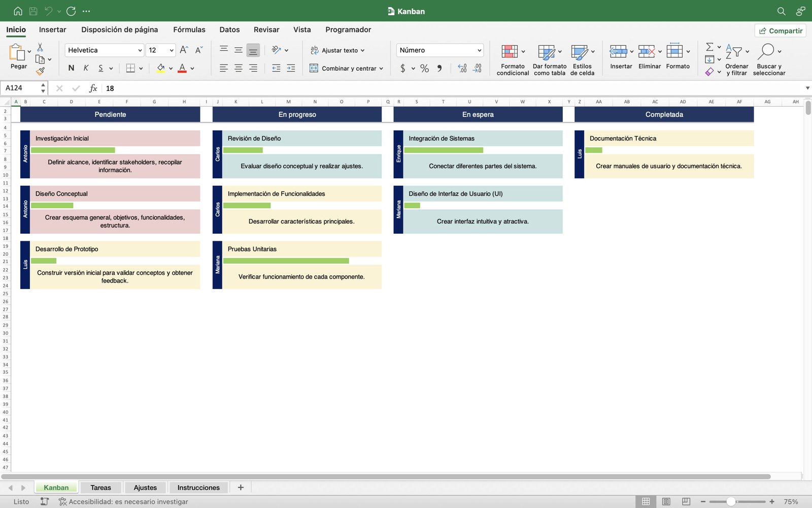Image resolution: width=812 pixels, height=508 pixels.
Task: Toggle italic K formatting
Action: (86, 68)
